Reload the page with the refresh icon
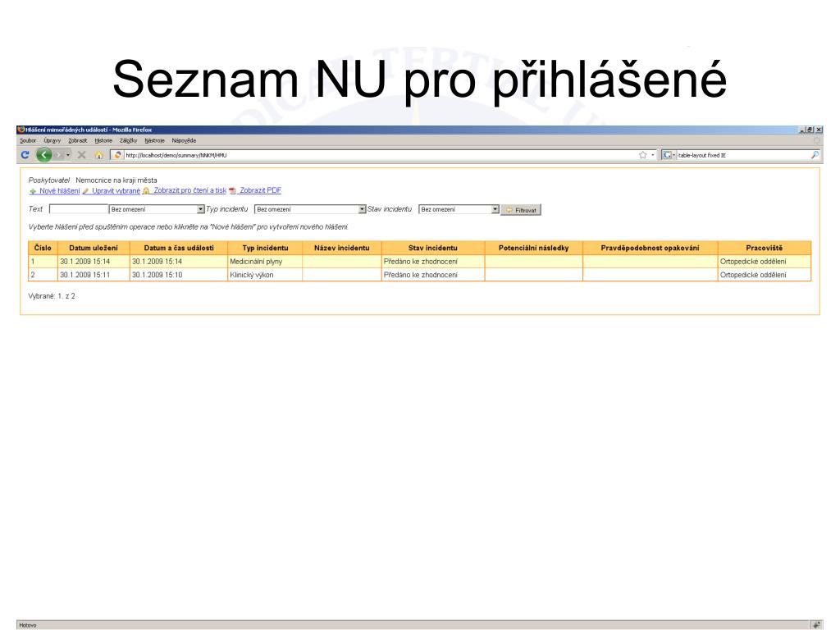The height and width of the screenshot is (630, 840). point(25,155)
